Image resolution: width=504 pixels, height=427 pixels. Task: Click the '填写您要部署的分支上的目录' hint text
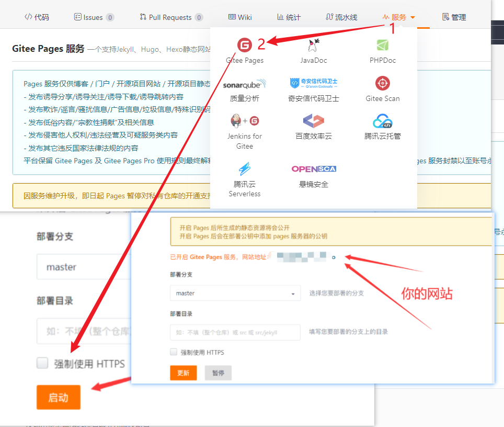(348, 332)
